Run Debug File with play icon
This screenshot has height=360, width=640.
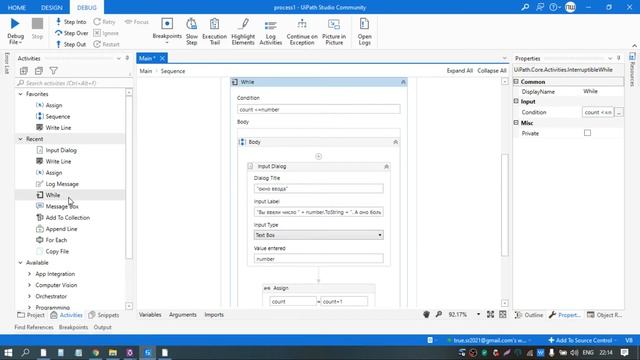pos(15,31)
